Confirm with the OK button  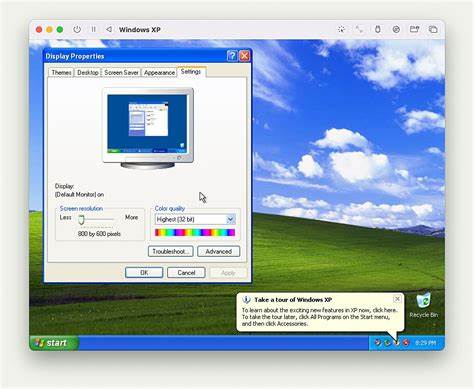coord(144,272)
